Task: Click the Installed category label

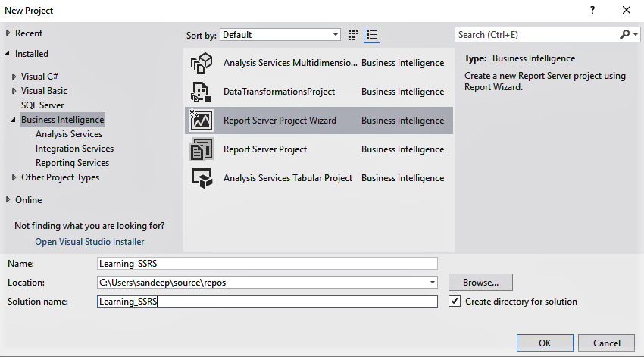Action: [32, 53]
